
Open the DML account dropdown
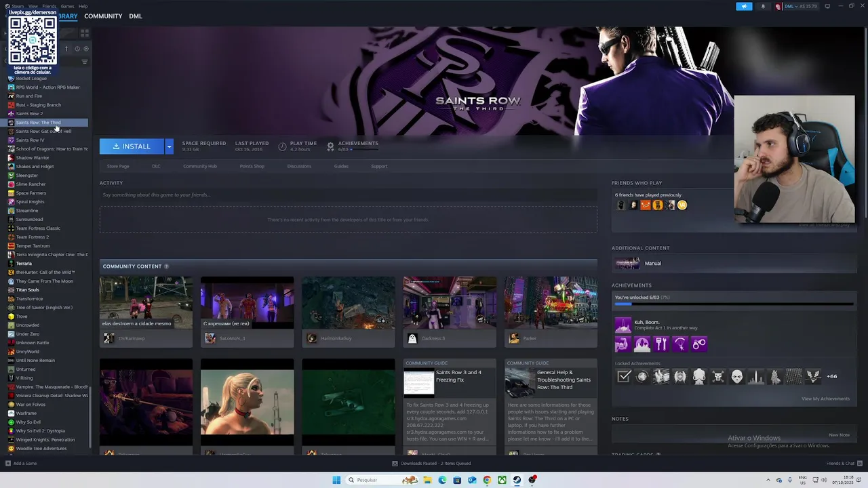pyautogui.click(x=797, y=6)
